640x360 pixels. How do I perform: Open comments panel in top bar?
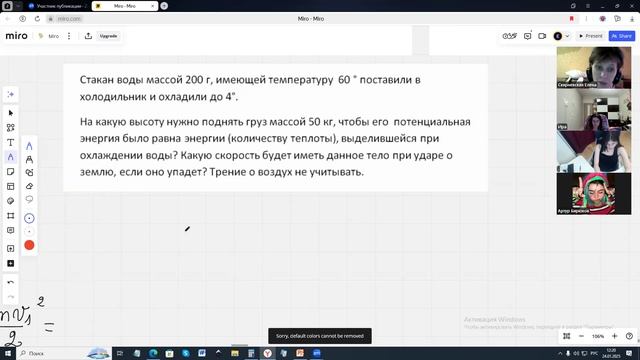[527, 36]
